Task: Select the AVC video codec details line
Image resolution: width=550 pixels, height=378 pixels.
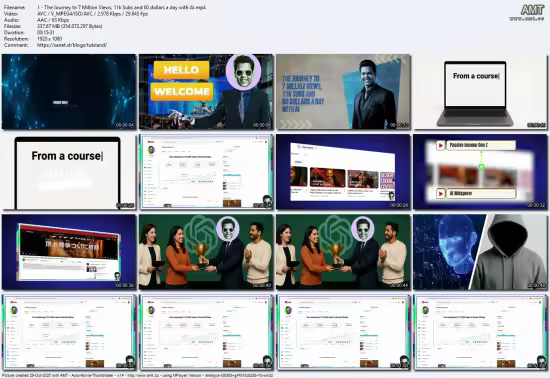Action: click(92, 14)
